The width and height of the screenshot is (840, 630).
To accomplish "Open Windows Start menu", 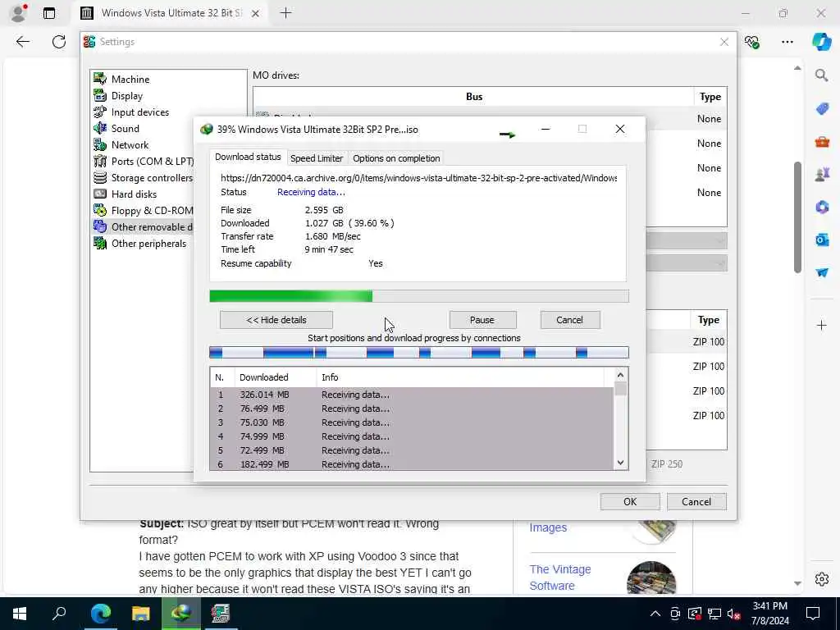I will pyautogui.click(x=20, y=614).
